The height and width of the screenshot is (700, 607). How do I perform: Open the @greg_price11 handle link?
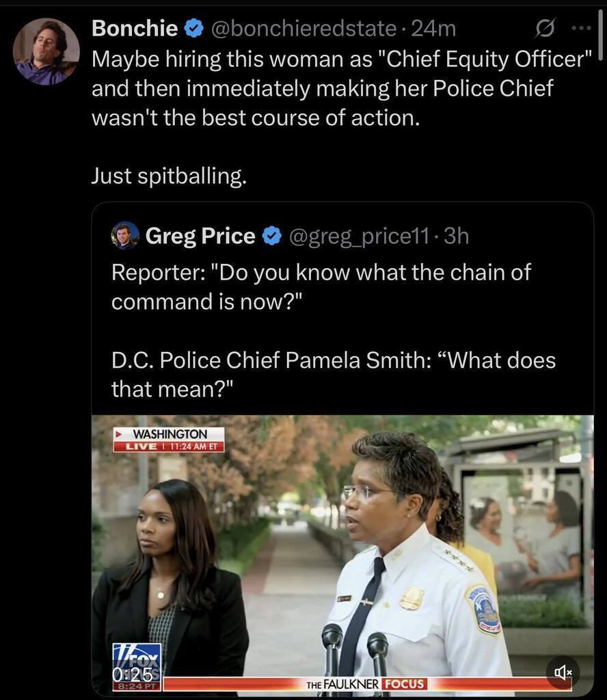click(x=360, y=237)
